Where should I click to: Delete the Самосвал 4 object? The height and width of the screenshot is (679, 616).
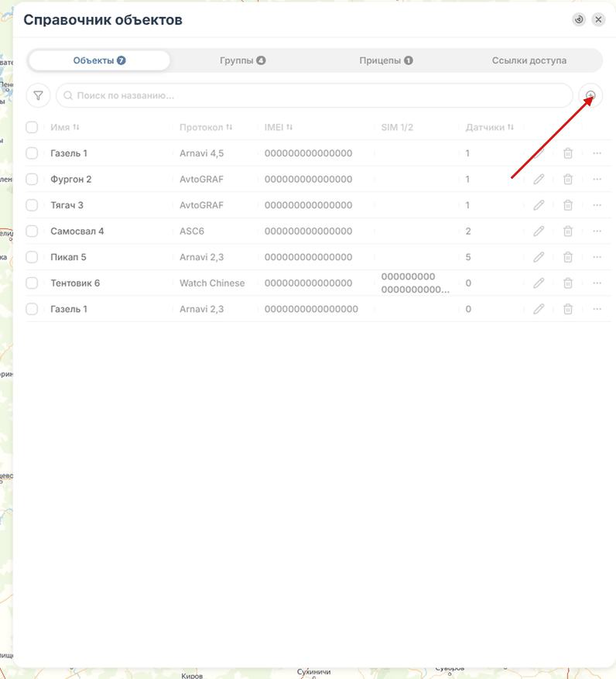tap(567, 231)
